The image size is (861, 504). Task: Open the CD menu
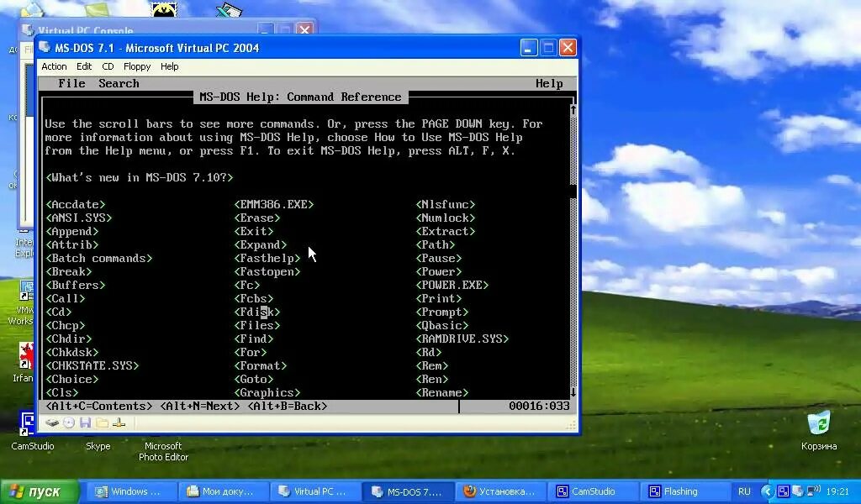pyautogui.click(x=108, y=66)
